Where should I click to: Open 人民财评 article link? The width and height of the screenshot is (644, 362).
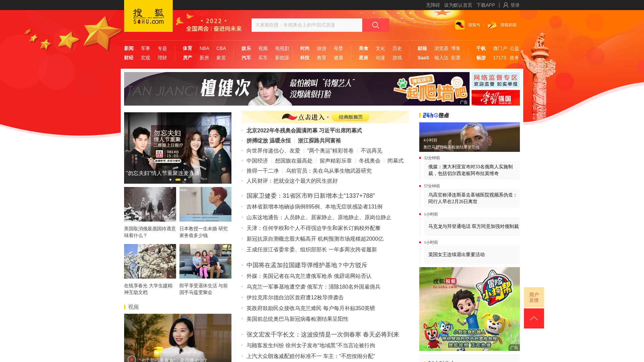point(292,181)
